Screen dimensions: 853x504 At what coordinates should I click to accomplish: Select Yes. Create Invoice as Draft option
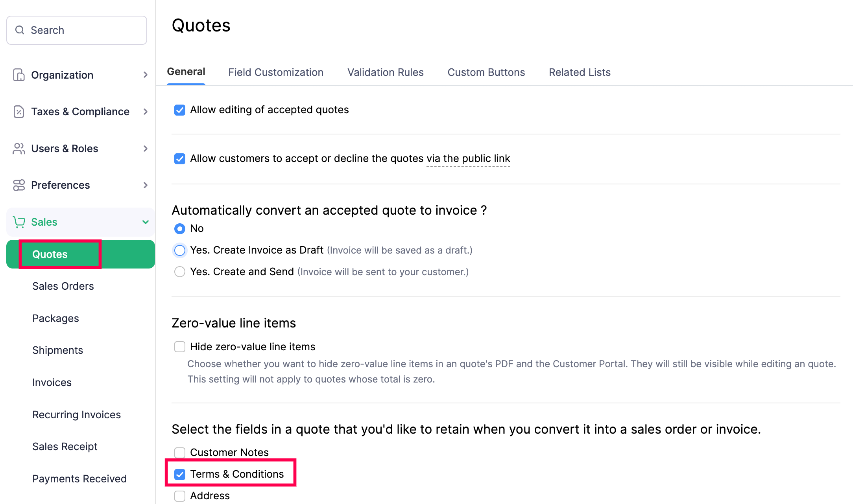180,250
